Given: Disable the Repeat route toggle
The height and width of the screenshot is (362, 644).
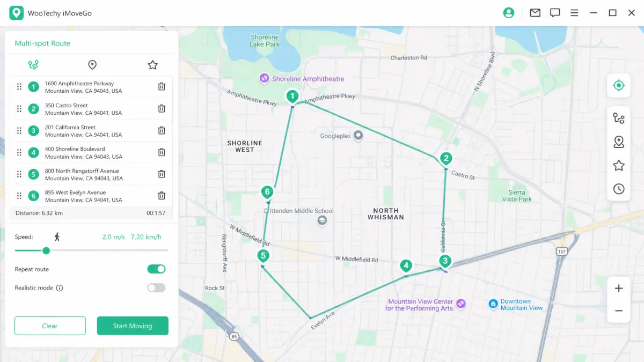Looking at the screenshot, I should 156,269.
